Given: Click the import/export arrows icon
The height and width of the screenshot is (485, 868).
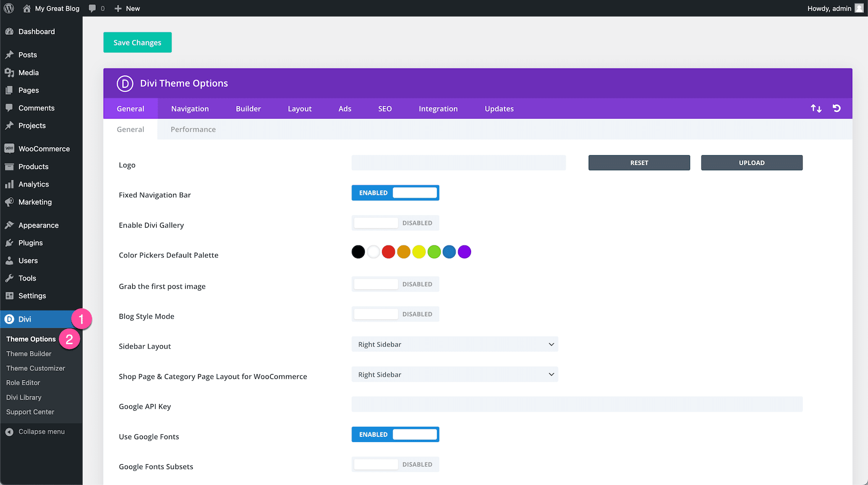Looking at the screenshot, I should click(816, 108).
